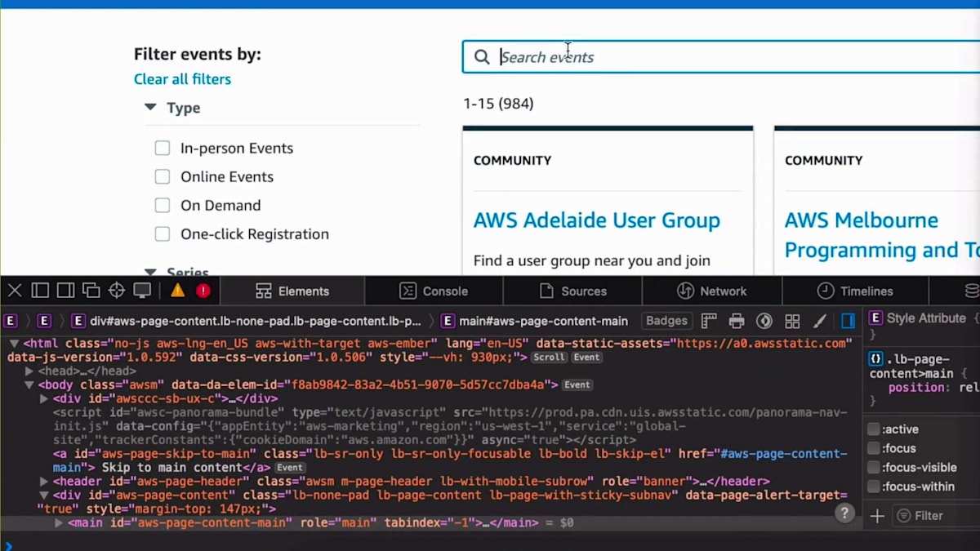
Task: Click the E icon before Style Attribute
Action: (x=875, y=318)
